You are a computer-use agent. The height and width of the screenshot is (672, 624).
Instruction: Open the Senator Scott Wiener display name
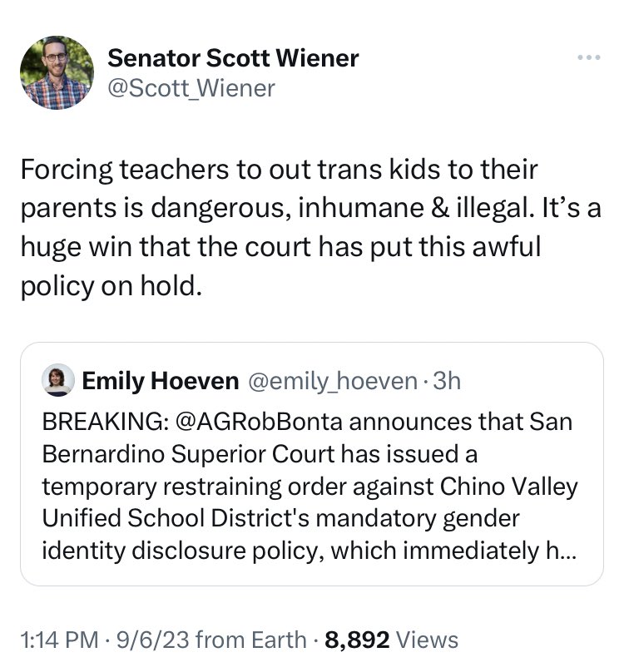pyautogui.click(x=234, y=58)
